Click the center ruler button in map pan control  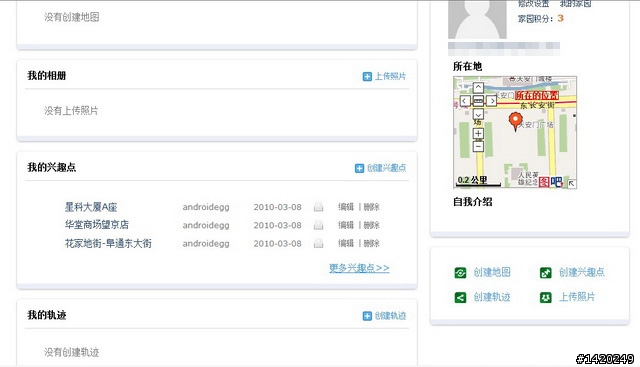coord(478,101)
